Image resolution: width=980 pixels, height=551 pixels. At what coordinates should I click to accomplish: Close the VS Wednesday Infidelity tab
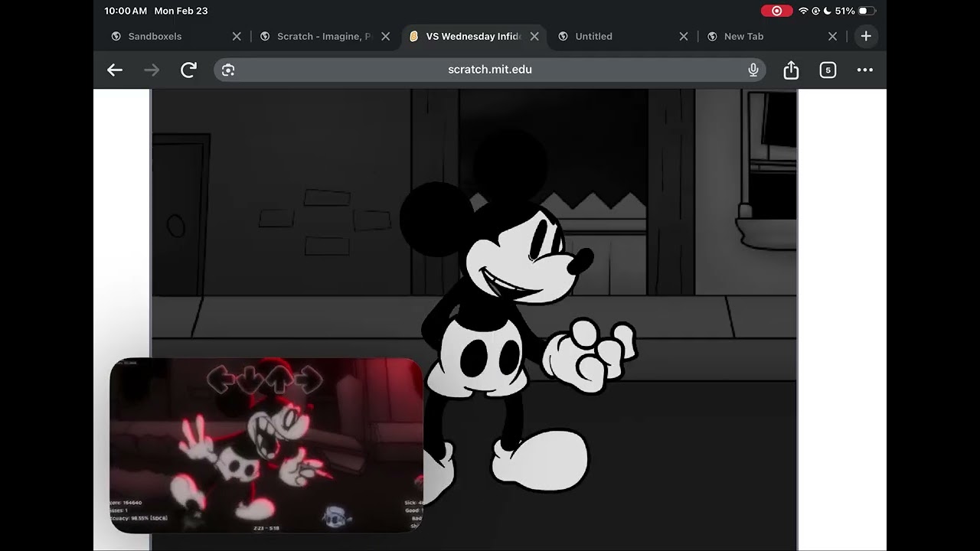(534, 36)
